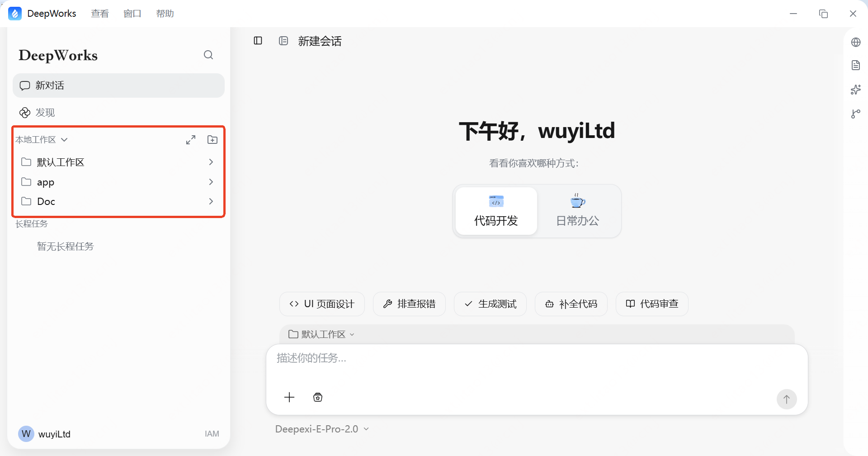868x456 pixels.
Task: Click the Doc folder icon
Action: tap(26, 201)
